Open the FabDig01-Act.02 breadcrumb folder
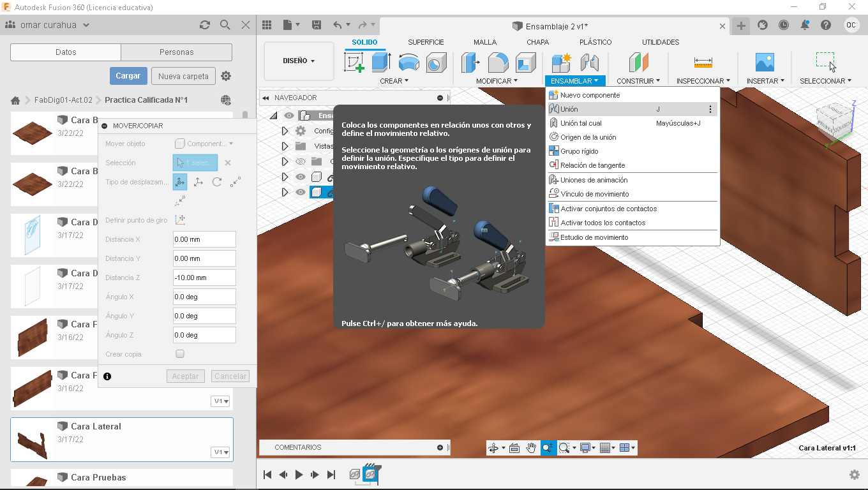868x490 pixels. click(63, 100)
